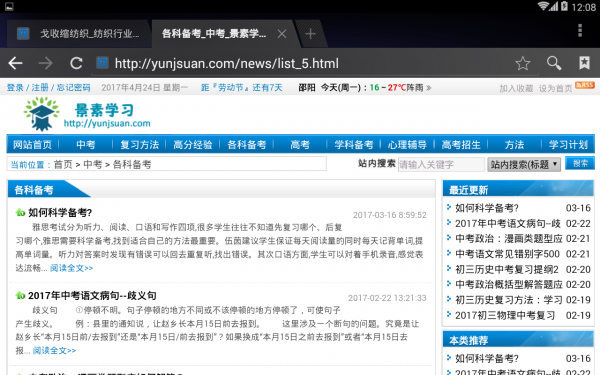Click 距『劳动节』还有7天 text

(x=242, y=88)
